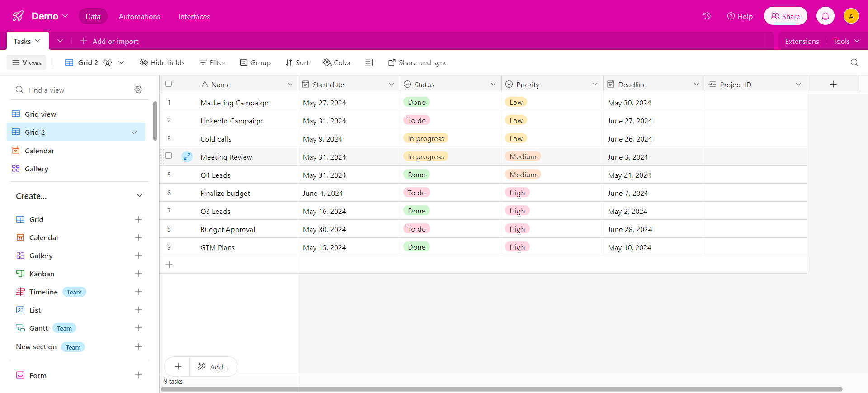Create a new Form view
868x393 pixels.
coord(138,375)
